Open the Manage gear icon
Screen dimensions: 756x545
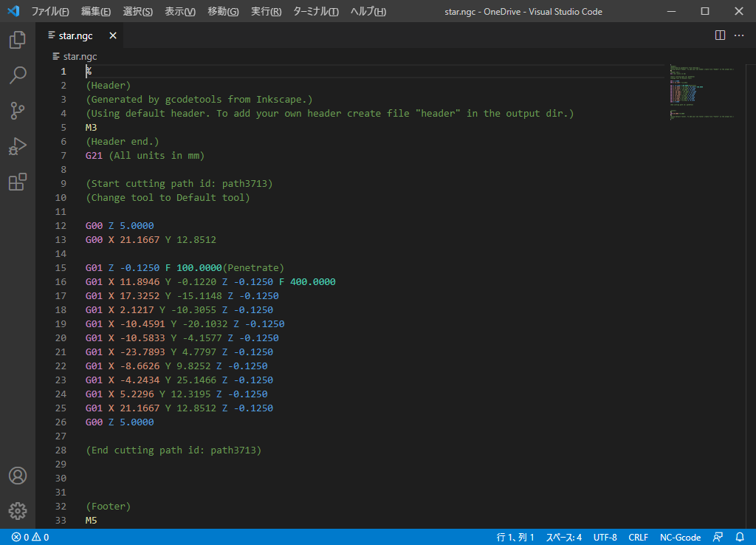coord(18,511)
